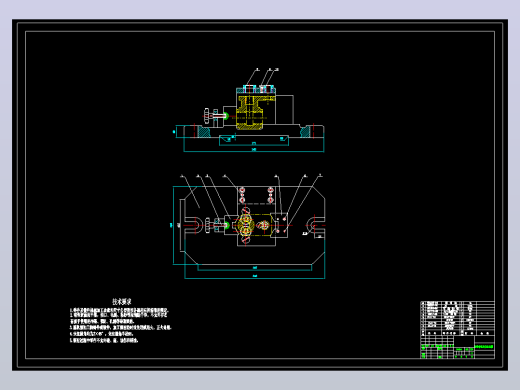Click the clamping screw knob in front view
This screenshot has height=390, width=520.
pyautogui.click(x=207, y=116)
